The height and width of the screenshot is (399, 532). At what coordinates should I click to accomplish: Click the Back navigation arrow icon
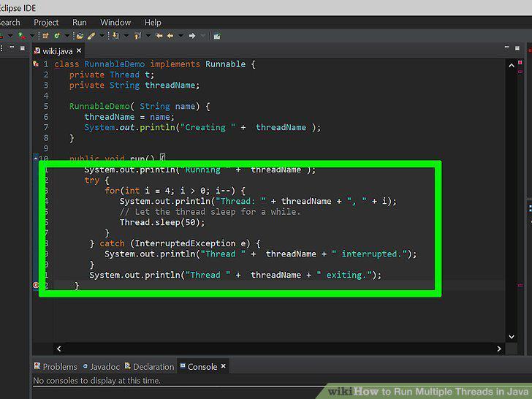click(x=170, y=36)
